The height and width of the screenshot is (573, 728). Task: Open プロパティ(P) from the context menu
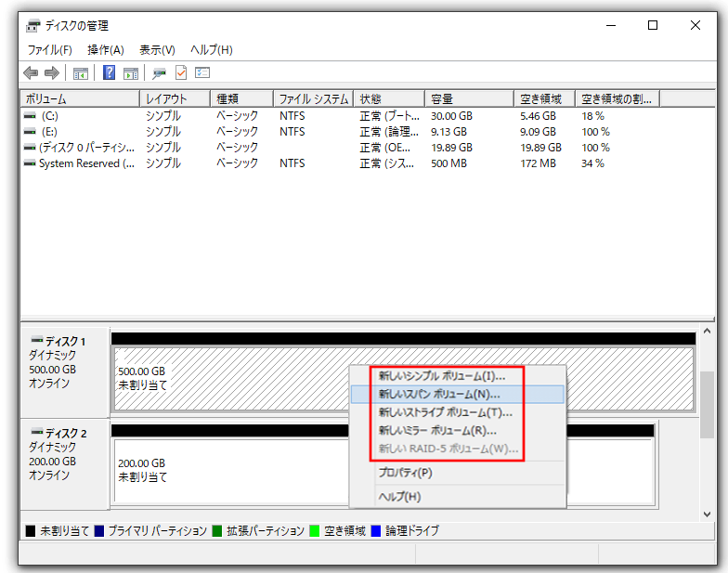tap(405, 473)
